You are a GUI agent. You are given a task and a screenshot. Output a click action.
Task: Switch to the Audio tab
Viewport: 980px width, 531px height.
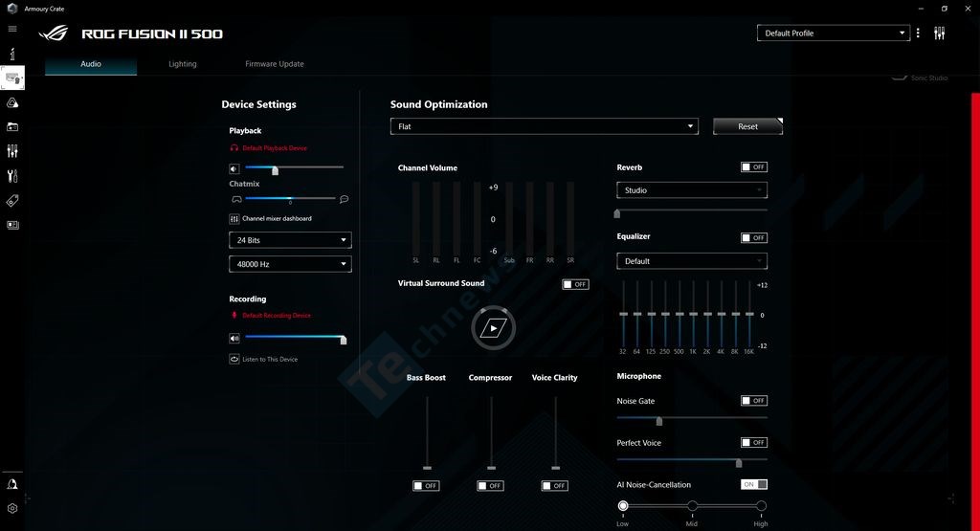point(91,64)
